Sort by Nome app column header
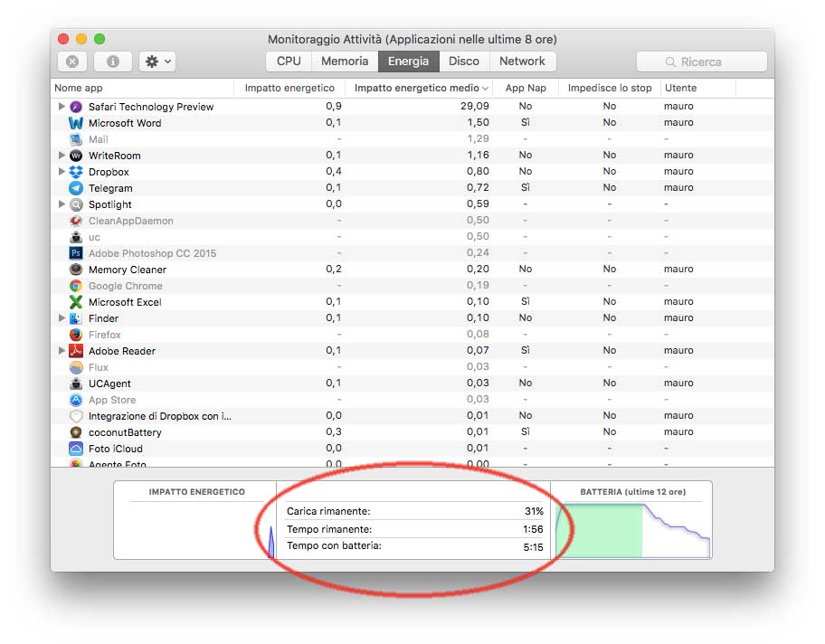Image resolution: width=825 pixels, height=644 pixels. point(142,88)
